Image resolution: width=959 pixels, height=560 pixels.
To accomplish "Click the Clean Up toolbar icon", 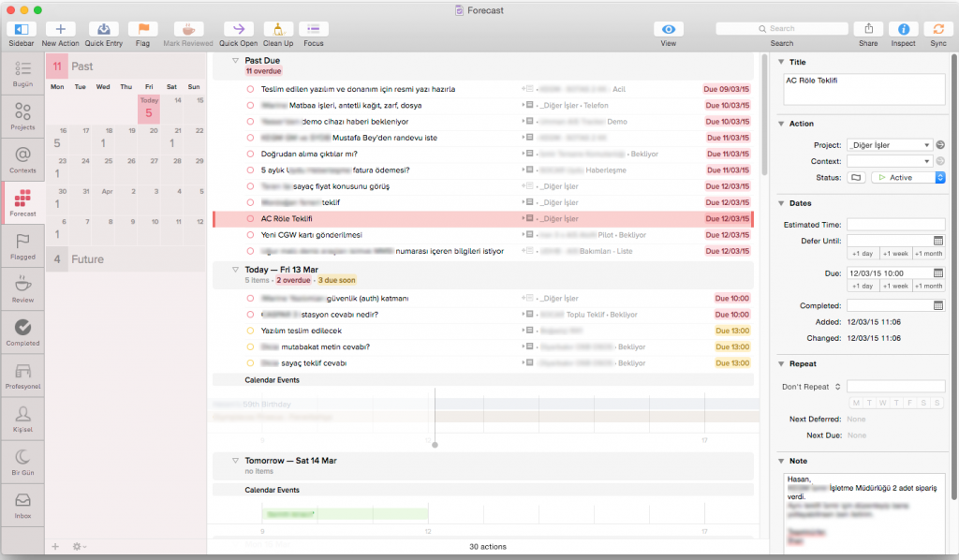I will 278,29.
